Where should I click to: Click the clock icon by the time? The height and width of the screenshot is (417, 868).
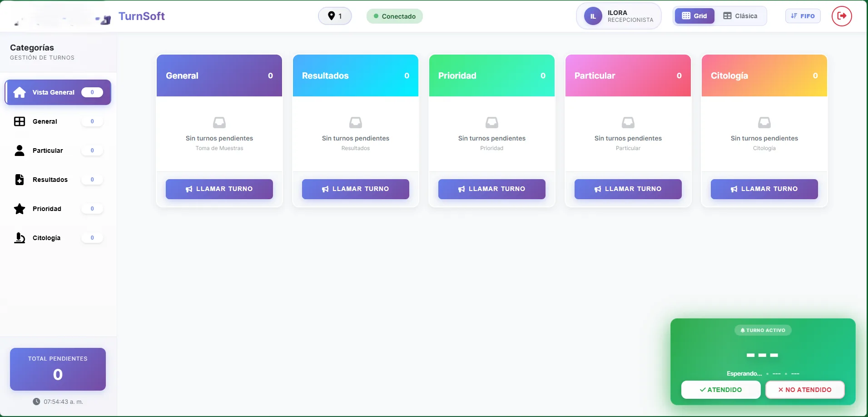pos(36,402)
